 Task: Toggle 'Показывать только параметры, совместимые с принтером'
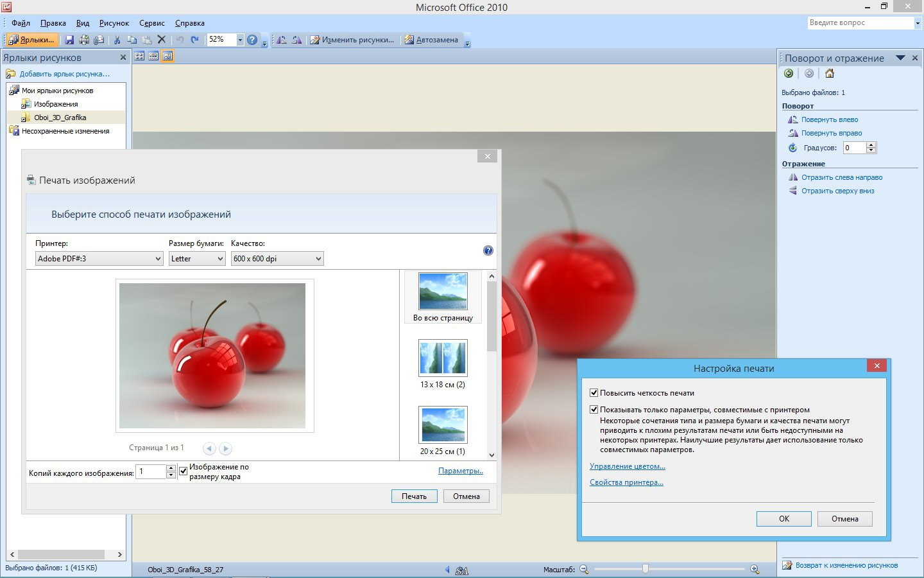594,410
